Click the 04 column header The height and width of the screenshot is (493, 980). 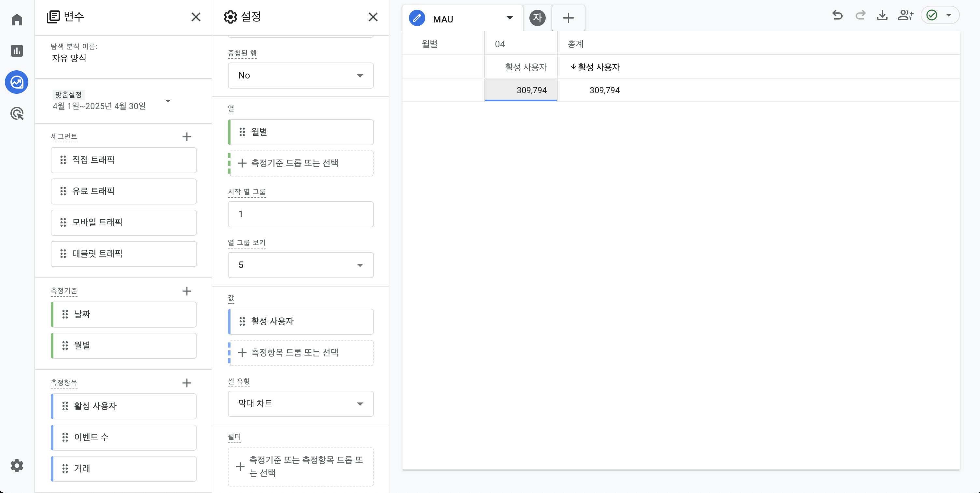point(500,44)
